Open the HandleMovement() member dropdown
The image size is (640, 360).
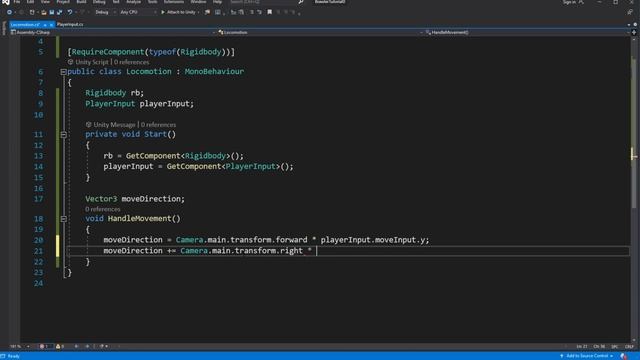pyautogui.click(x=527, y=32)
